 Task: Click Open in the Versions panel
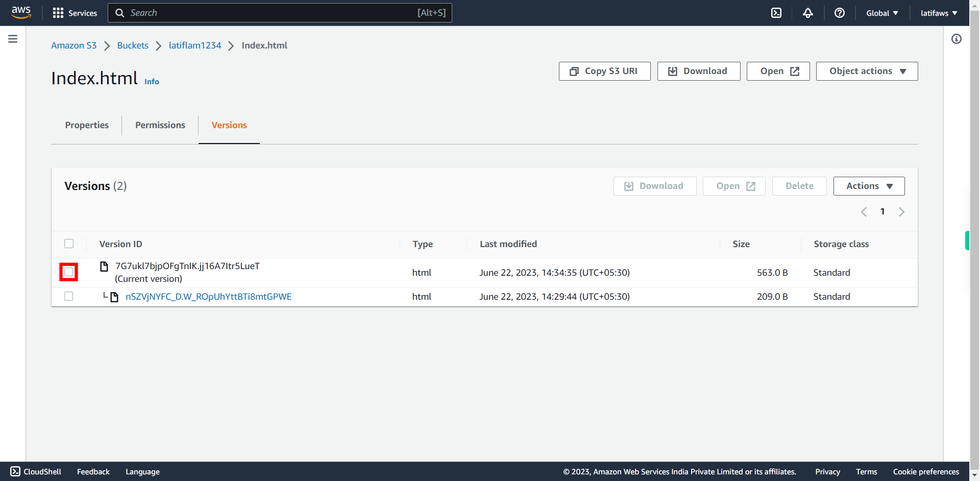(x=734, y=186)
